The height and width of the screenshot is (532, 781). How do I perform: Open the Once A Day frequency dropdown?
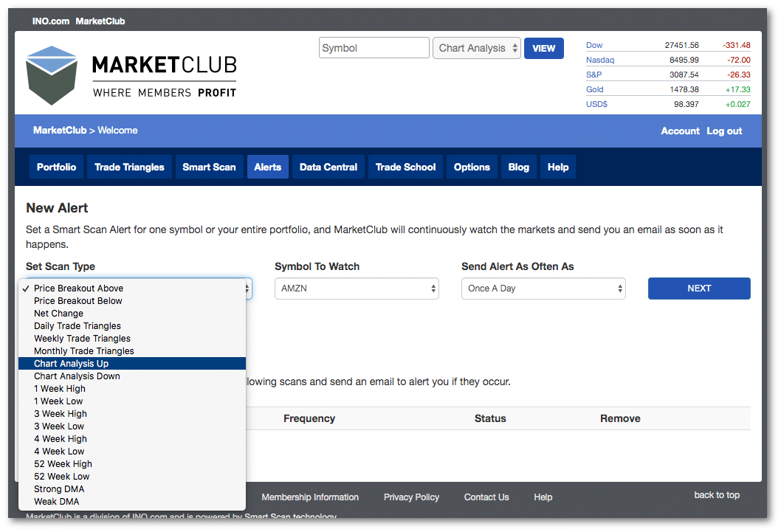[x=543, y=289]
